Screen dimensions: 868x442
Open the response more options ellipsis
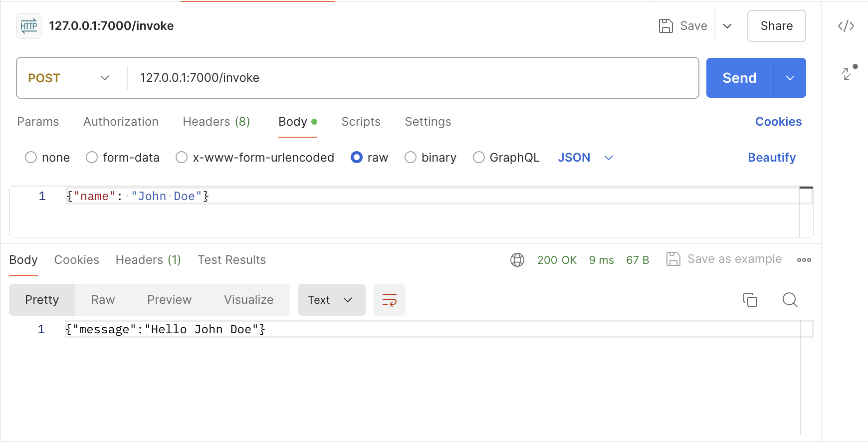pyautogui.click(x=804, y=260)
